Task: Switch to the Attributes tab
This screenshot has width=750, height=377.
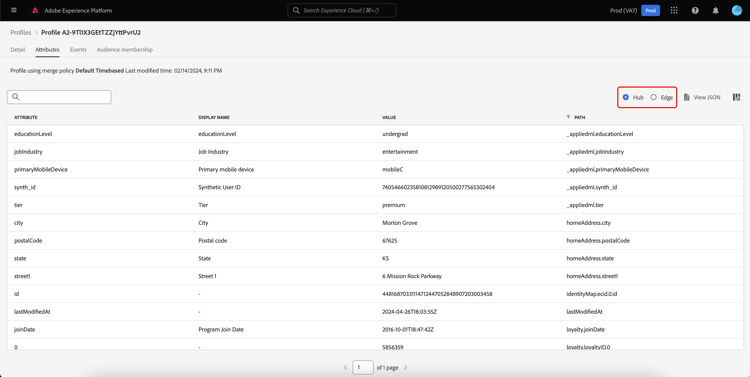Action: click(x=47, y=49)
